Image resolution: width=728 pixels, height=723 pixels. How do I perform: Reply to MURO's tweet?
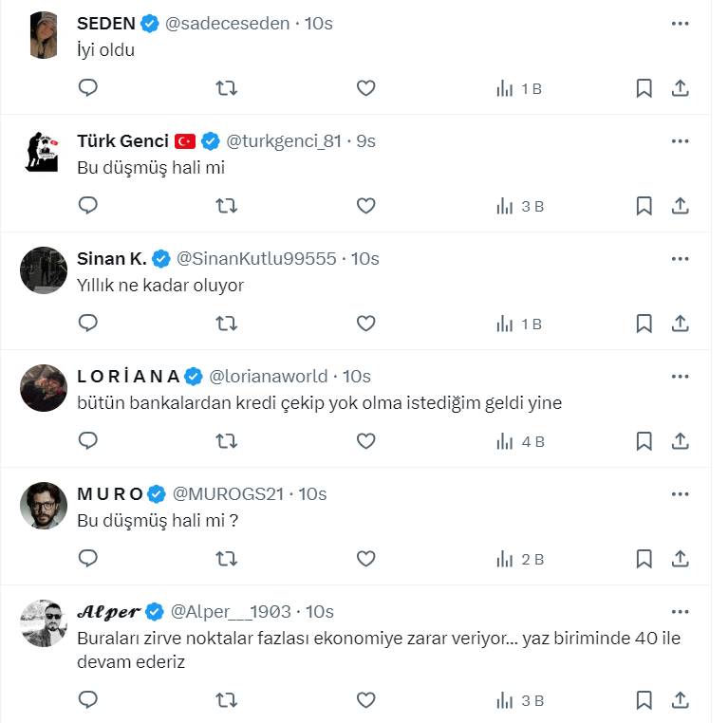coord(88,559)
